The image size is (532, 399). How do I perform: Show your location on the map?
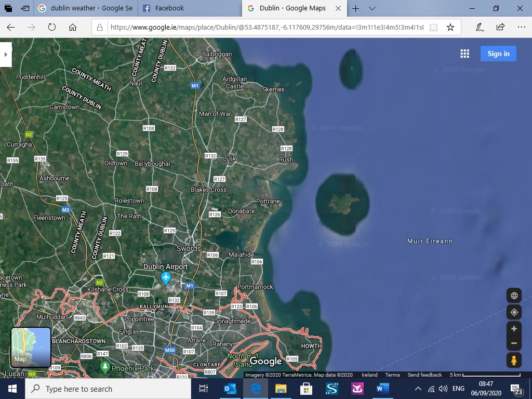click(514, 312)
